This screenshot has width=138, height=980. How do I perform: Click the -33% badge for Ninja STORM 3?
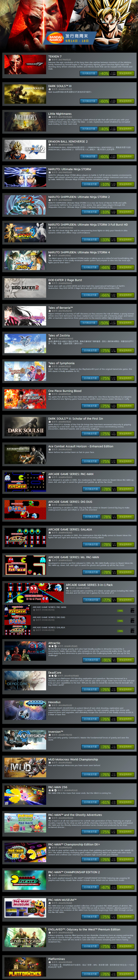click(105, 240)
